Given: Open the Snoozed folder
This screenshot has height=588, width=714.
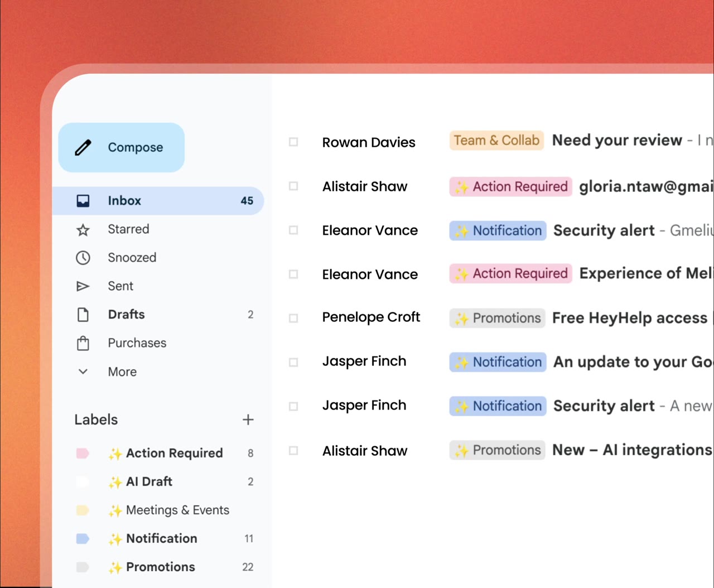Looking at the screenshot, I should click(x=132, y=258).
